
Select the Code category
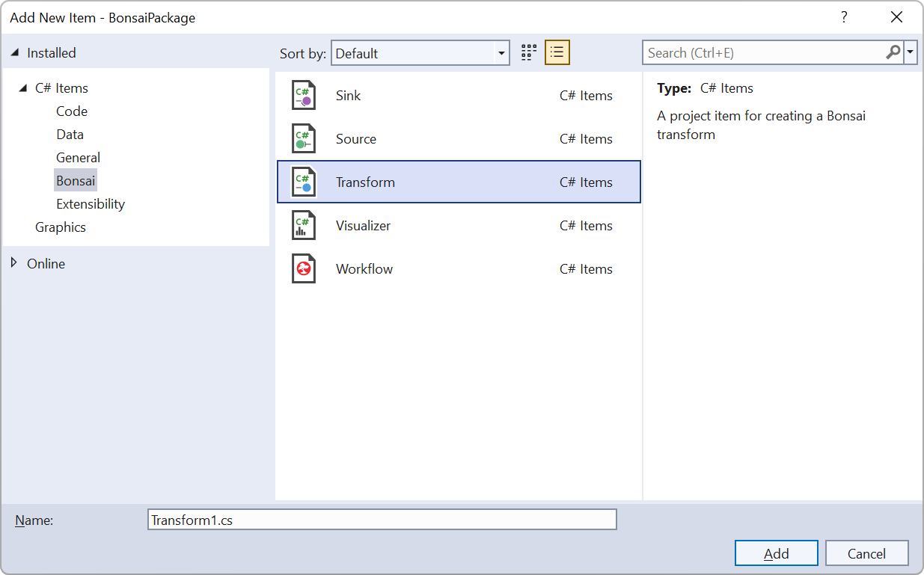pos(72,111)
